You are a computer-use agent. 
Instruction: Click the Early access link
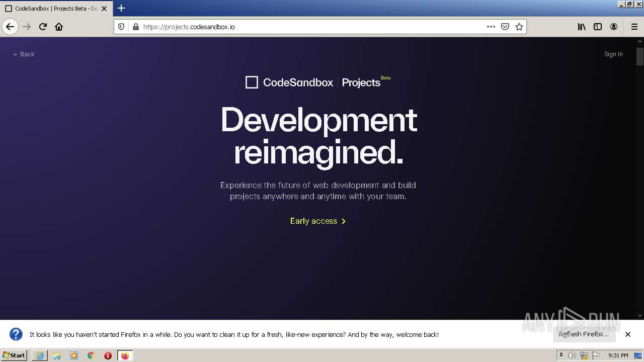318,221
